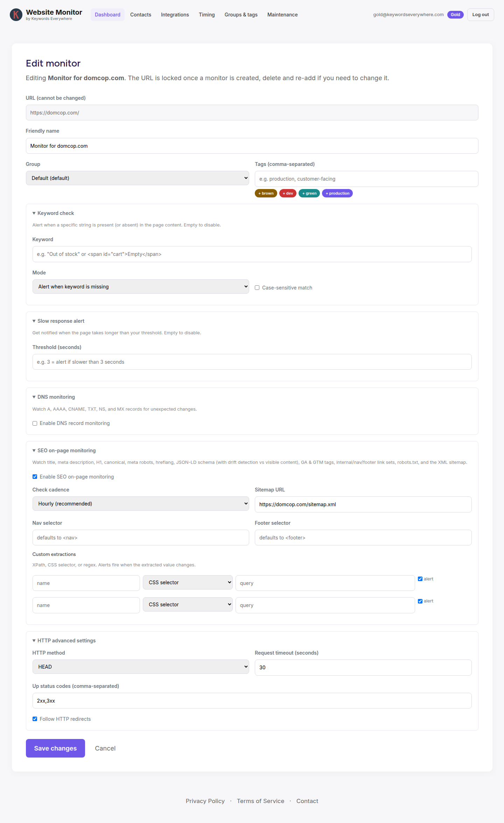Navigate to Maintenance page
This screenshot has height=823, width=504.
[x=282, y=15]
